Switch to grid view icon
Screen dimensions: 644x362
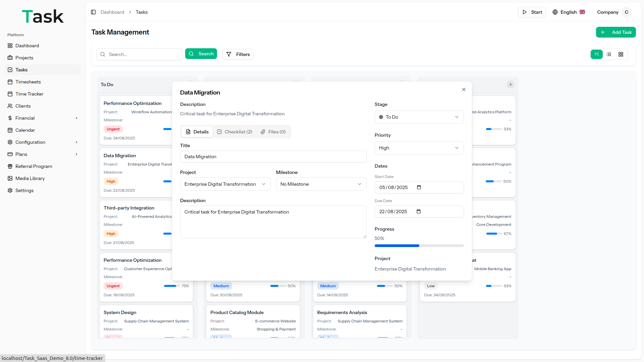621,54
